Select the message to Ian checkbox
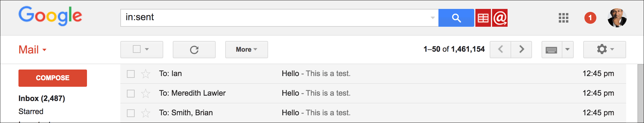The image size is (644, 123). [x=131, y=74]
